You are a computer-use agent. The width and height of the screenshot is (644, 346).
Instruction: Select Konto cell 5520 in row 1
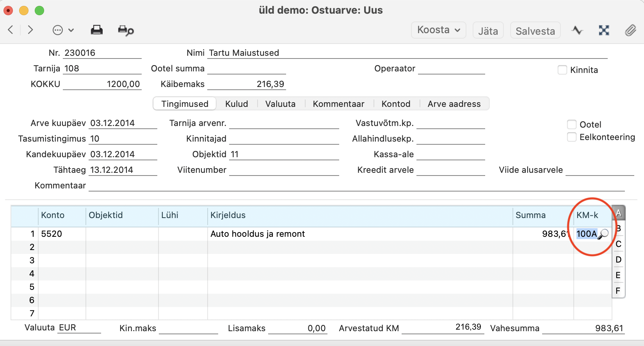click(x=62, y=234)
